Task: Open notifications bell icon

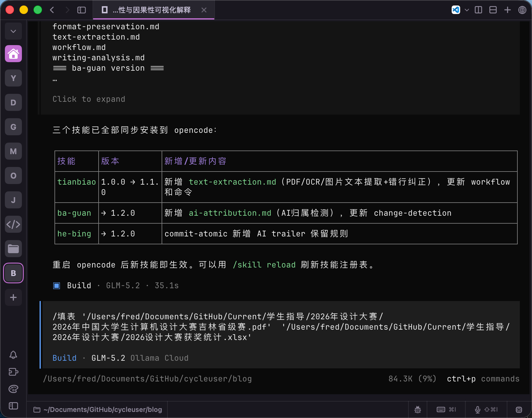Action: tap(13, 355)
